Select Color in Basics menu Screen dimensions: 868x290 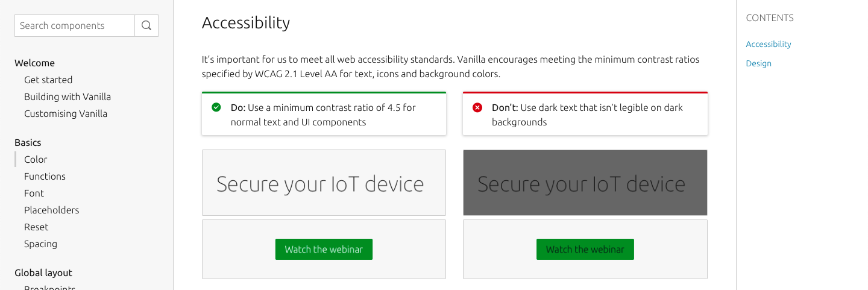[x=36, y=159]
